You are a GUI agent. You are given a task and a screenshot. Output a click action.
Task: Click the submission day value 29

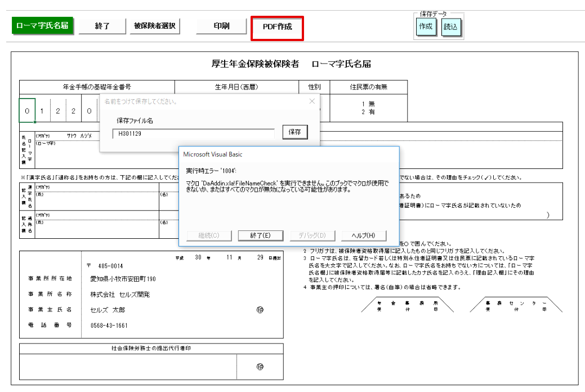click(260, 257)
